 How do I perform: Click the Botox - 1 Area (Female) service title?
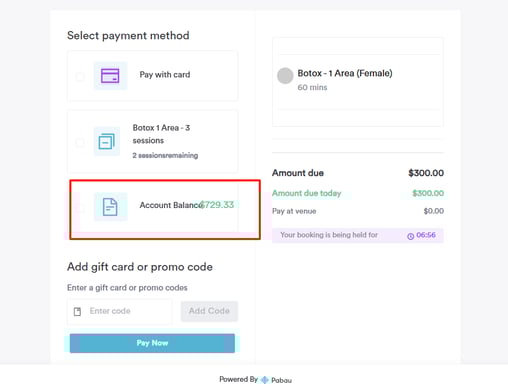345,73
